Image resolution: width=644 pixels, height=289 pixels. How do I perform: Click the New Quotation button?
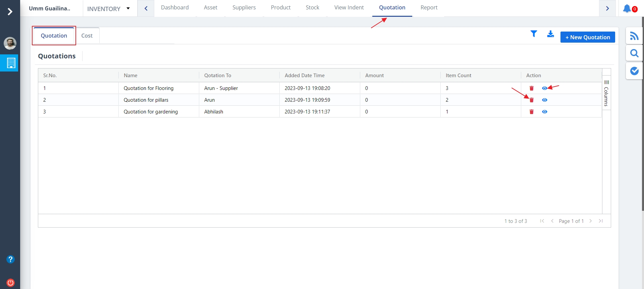(x=587, y=37)
